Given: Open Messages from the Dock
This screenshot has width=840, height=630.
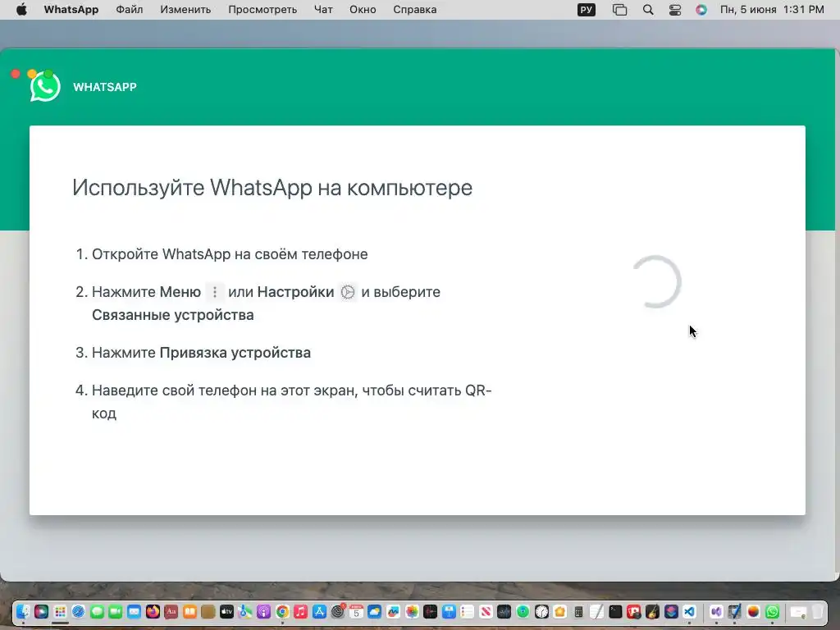Looking at the screenshot, I should click(97, 611).
